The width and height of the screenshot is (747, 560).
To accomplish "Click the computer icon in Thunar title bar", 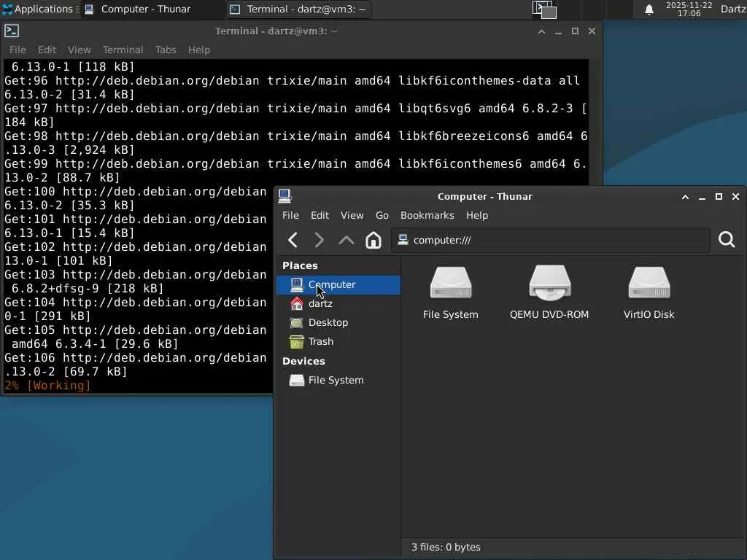I will pos(285,195).
